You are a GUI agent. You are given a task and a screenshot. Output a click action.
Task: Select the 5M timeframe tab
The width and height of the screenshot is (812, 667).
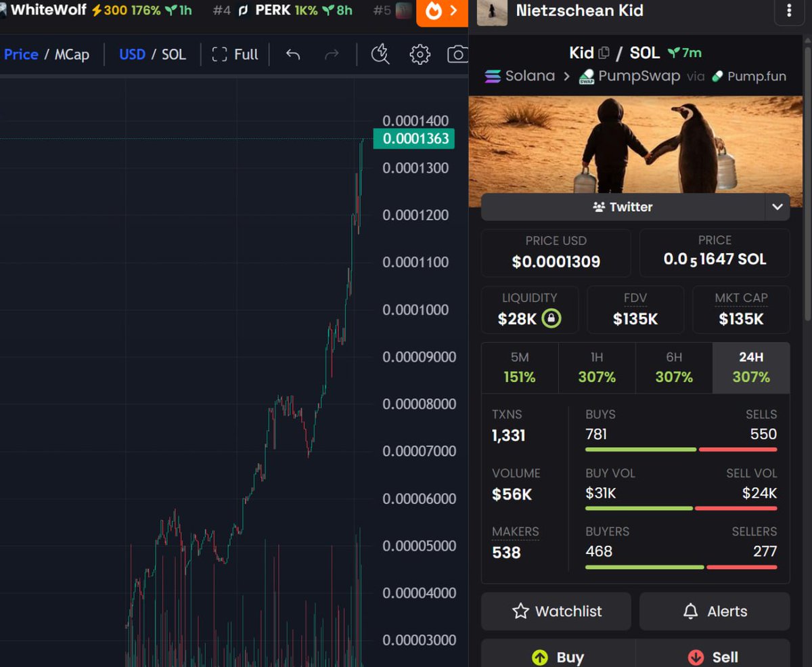520,368
